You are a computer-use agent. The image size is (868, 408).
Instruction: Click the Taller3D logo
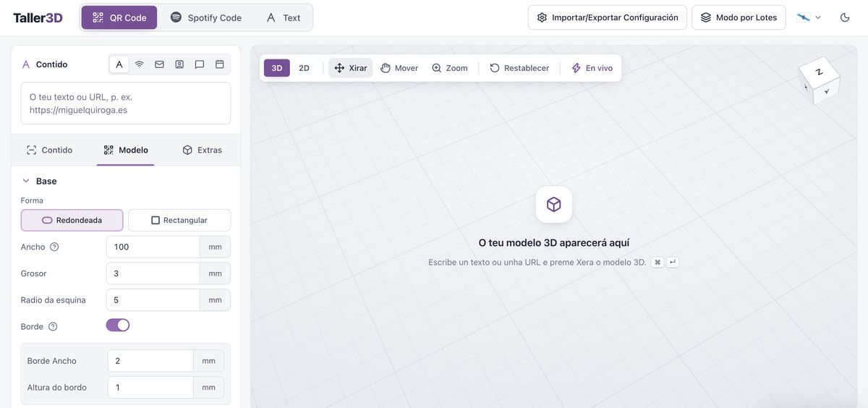[38, 17]
